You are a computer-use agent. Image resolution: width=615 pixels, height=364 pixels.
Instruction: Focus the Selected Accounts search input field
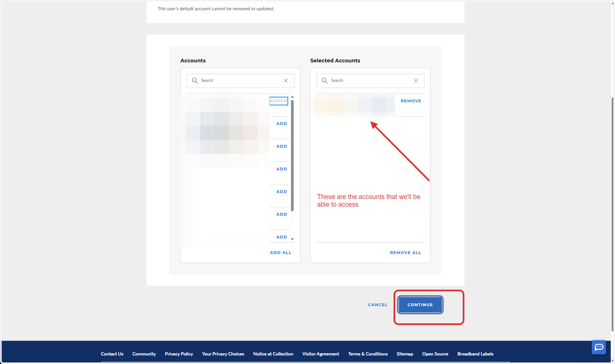(x=370, y=80)
